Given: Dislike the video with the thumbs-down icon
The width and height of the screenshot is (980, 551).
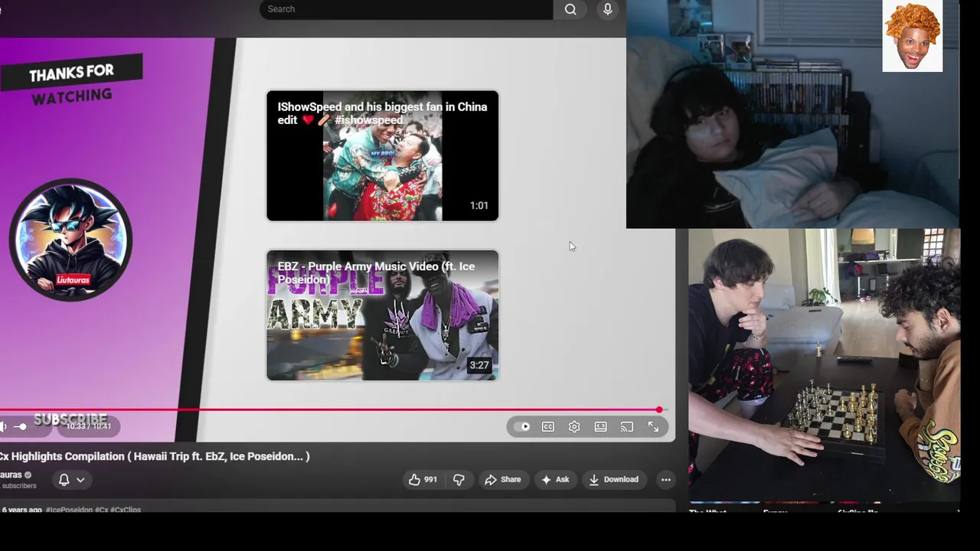Looking at the screenshot, I should coord(459,480).
